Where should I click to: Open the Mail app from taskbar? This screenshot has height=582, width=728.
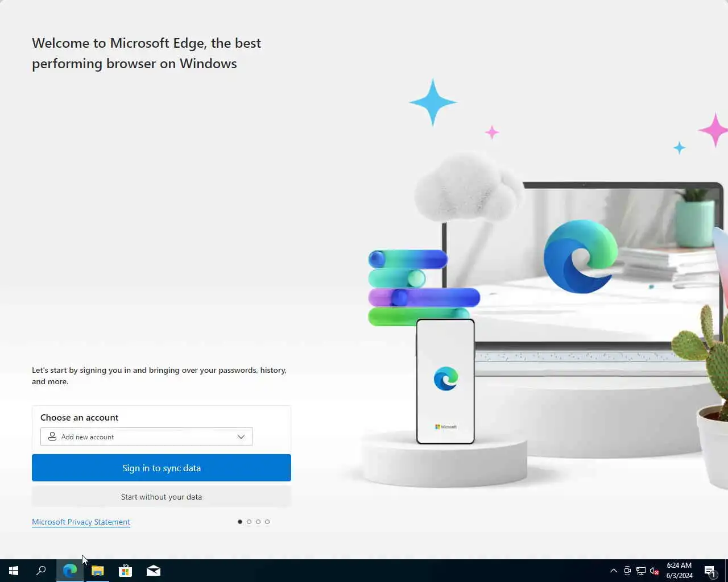(154, 571)
